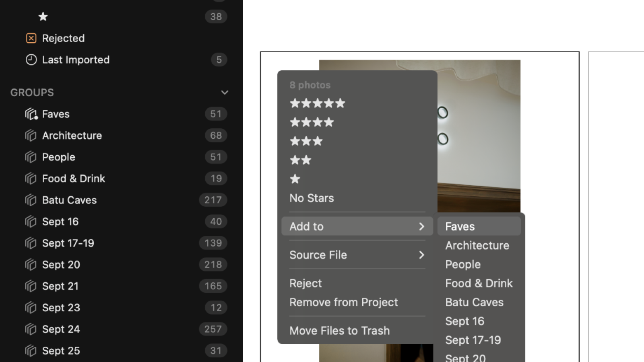Image resolution: width=644 pixels, height=362 pixels.
Task: Click the Sept 25 group icon
Action: click(x=31, y=351)
